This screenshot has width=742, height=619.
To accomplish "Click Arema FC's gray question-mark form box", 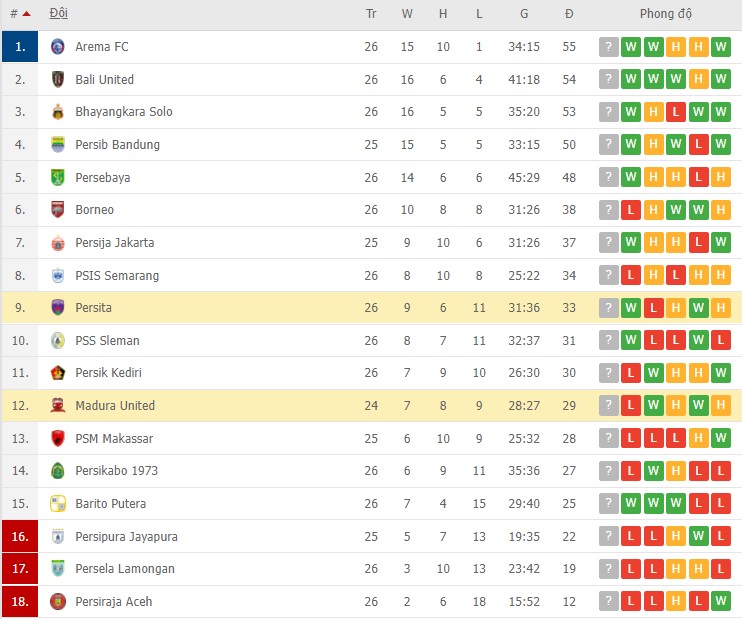I will tap(608, 47).
